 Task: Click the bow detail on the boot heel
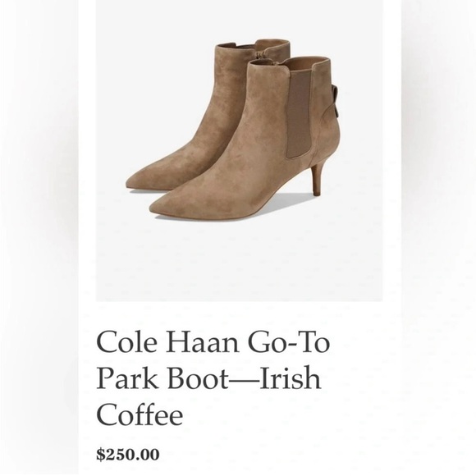[x=335, y=103]
